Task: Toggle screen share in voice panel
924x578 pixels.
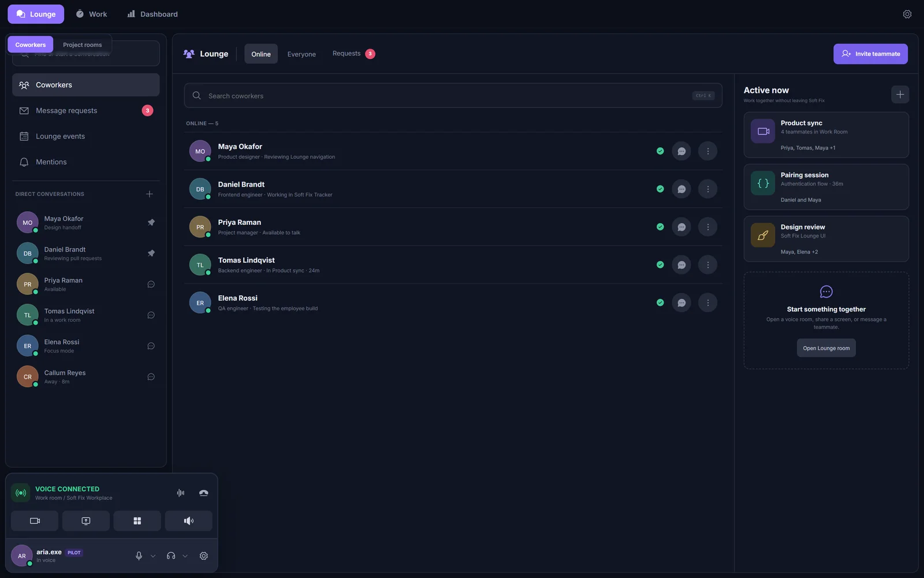Action: (86, 521)
